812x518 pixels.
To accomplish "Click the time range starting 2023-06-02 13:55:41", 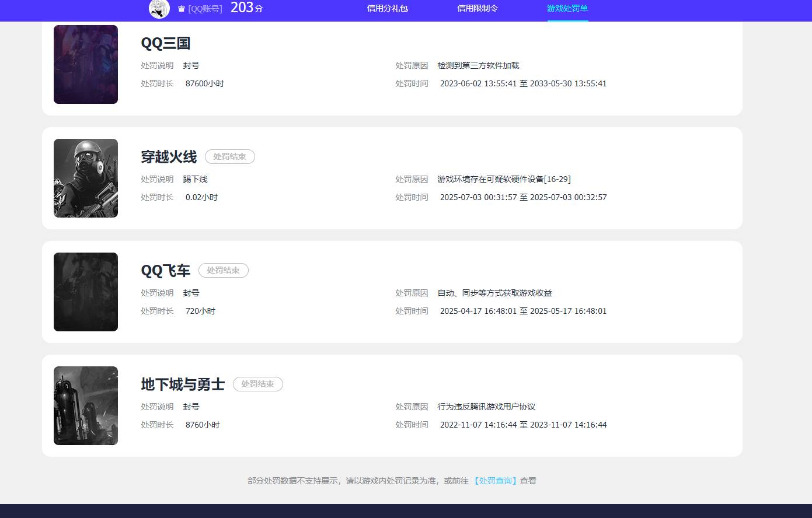I will tap(524, 83).
